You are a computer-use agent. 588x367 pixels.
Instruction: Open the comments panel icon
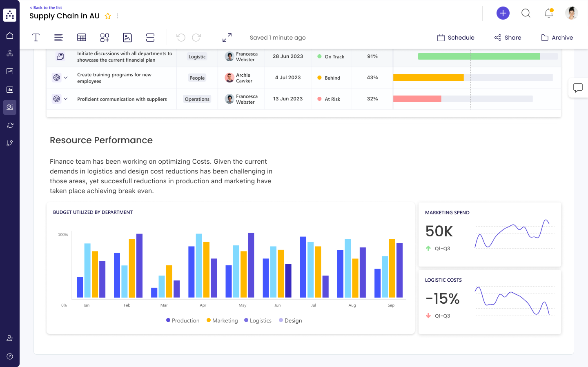coord(578,88)
